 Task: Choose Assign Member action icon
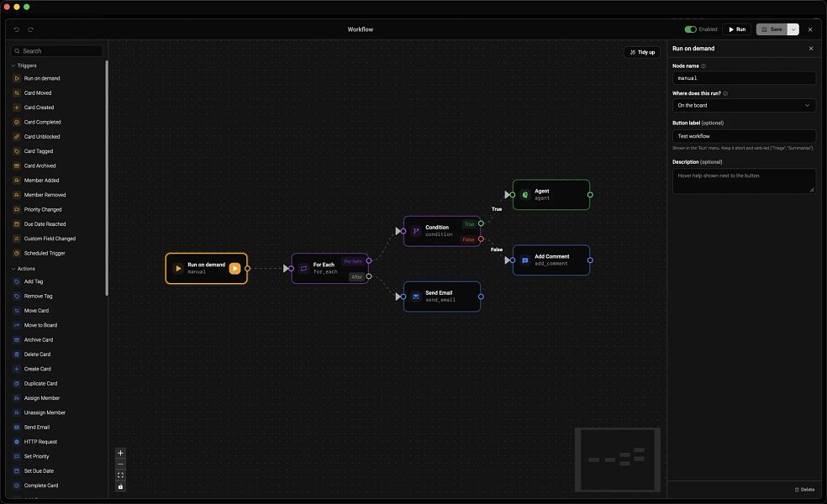[17, 398]
